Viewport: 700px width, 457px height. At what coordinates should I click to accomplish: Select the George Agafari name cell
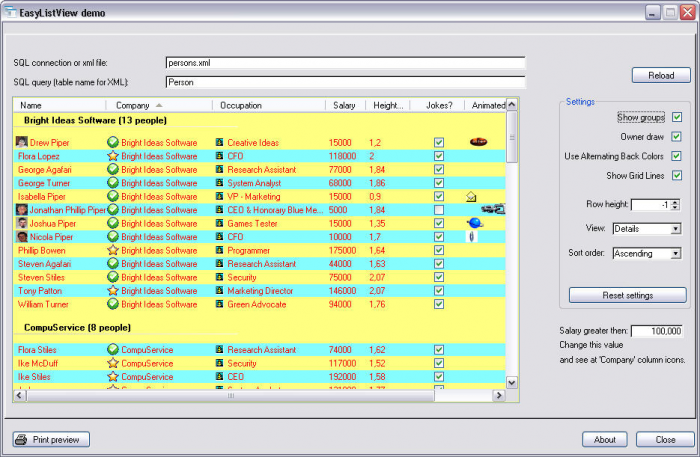(x=45, y=170)
